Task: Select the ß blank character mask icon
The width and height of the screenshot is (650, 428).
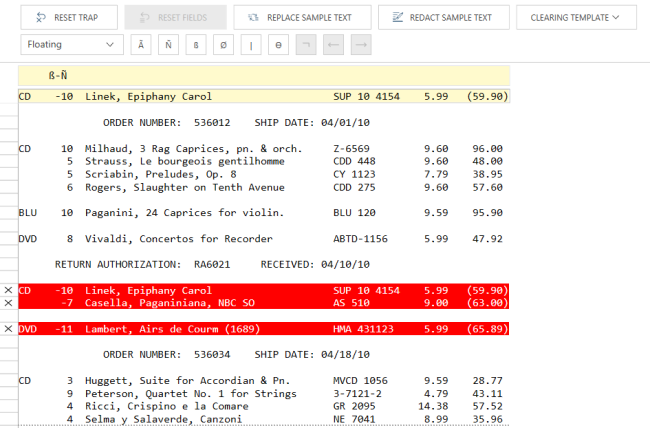Action: click(x=196, y=45)
